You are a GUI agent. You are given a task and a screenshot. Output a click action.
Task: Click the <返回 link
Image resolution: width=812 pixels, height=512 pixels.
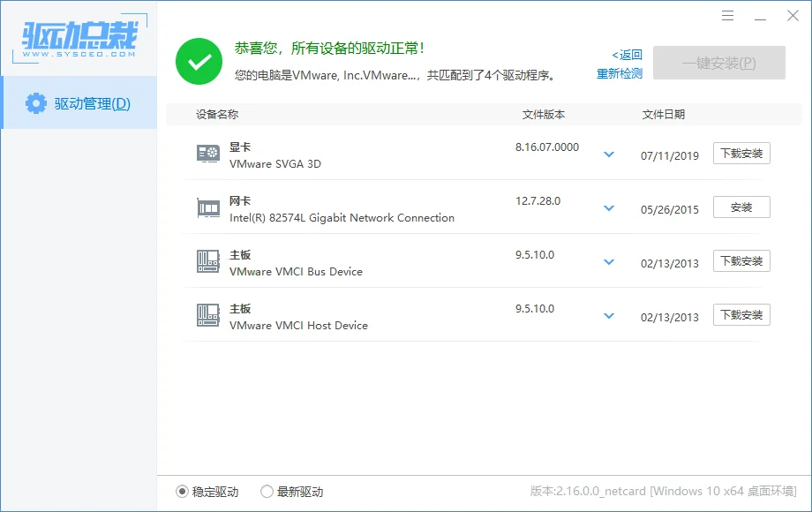click(626, 54)
